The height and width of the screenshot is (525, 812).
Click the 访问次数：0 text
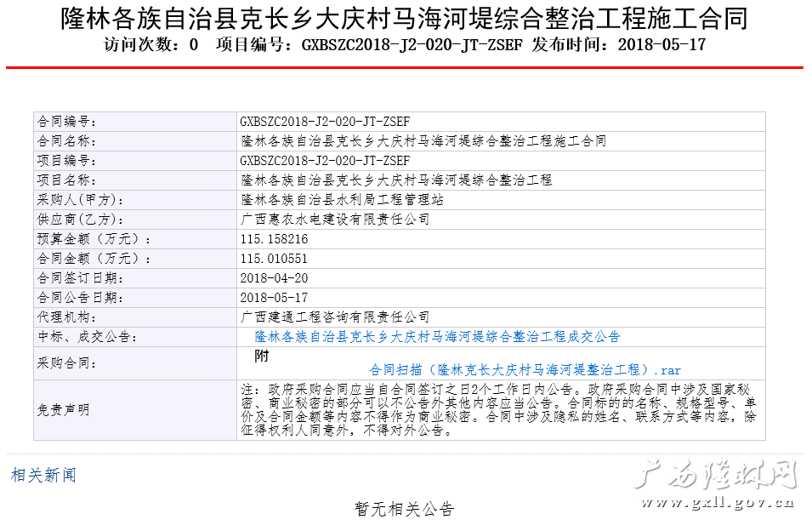point(151,45)
